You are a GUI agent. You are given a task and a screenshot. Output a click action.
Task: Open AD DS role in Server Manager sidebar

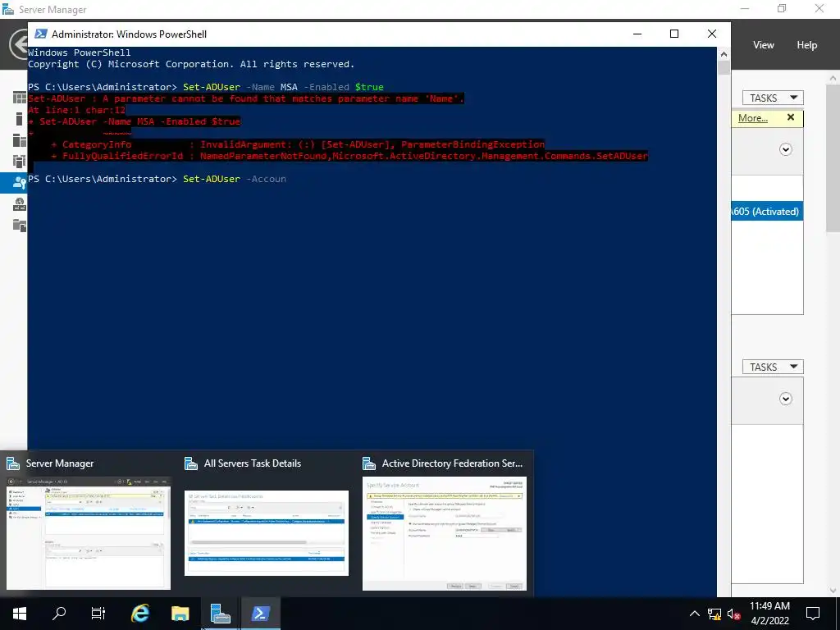(x=20, y=162)
